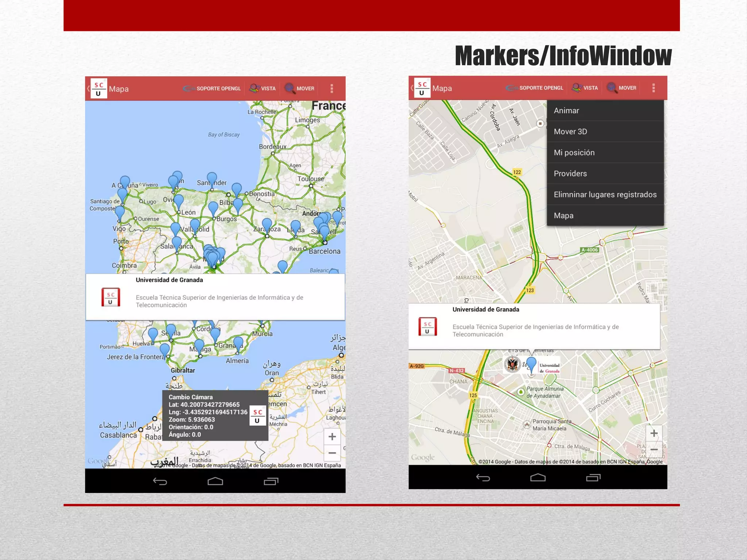This screenshot has width=747, height=560.
Task: Tap marker near Lleida on left map
Action: click(x=296, y=227)
